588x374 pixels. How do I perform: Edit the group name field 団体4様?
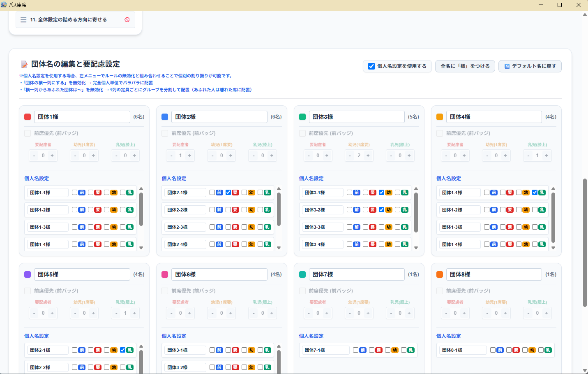point(494,117)
